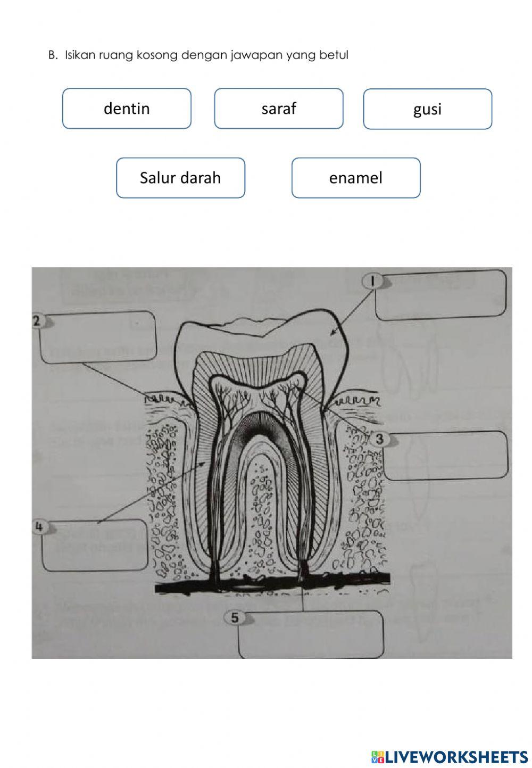Click answer box for label 3
This screenshot has height=768, width=532.
pos(445,456)
